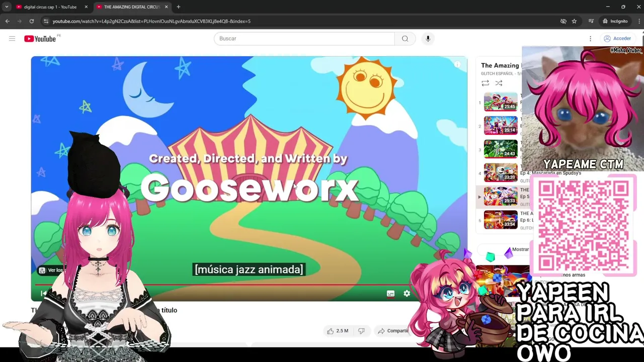Open third-party cookies blocked eye icon
This screenshot has height=362, width=644.
point(563,21)
